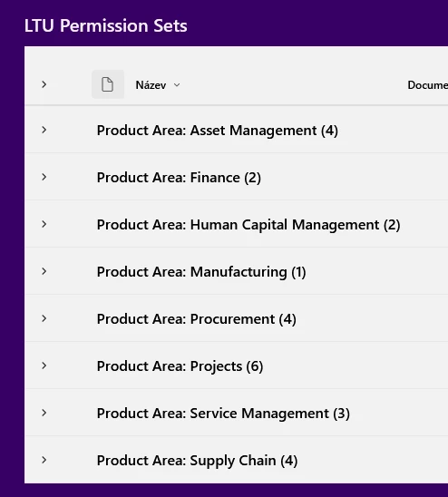Expand all groups with header chevron

[x=44, y=84]
